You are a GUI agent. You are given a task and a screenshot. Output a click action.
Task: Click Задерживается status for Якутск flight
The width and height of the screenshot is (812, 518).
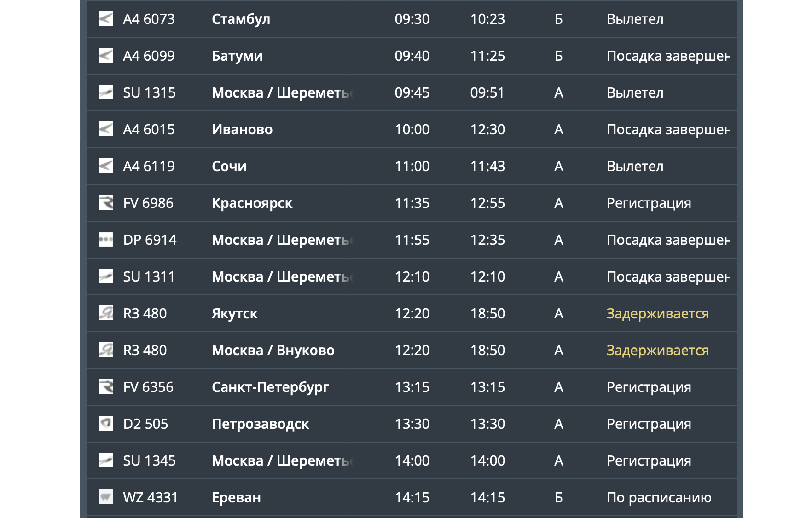tap(657, 313)
